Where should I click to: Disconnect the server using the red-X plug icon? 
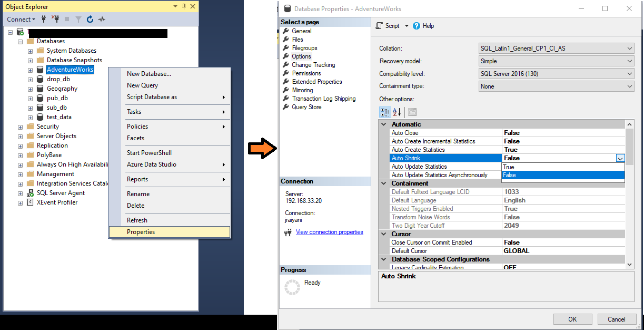click(56, 19)
